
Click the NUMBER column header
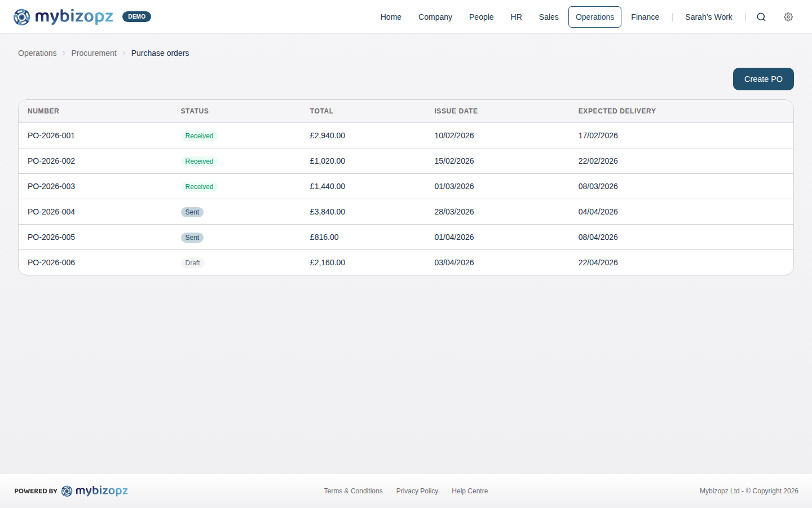[43, 111]
